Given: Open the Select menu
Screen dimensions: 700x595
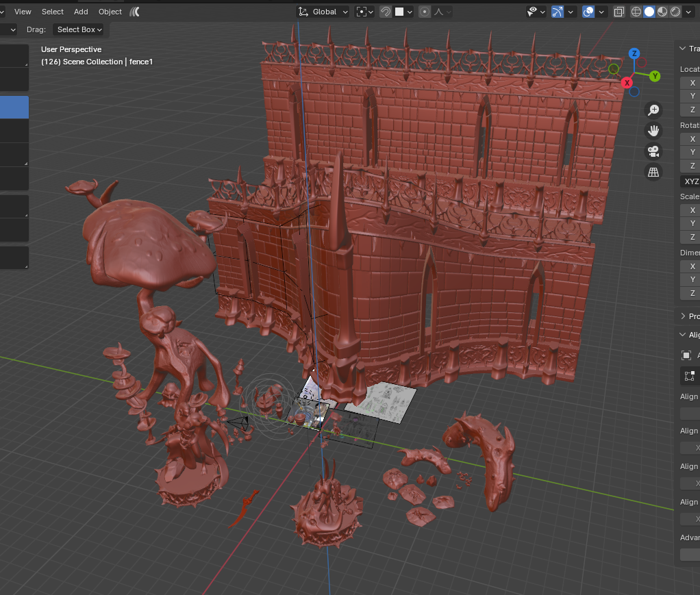Looking at the screenshot, I should click(x=53, y=12).
